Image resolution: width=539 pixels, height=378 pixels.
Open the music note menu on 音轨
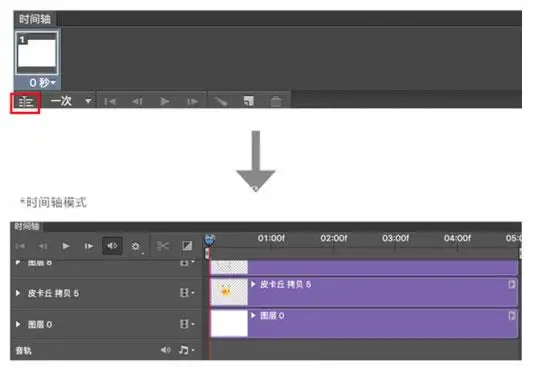pyautogui.click(x=186, y=350)
